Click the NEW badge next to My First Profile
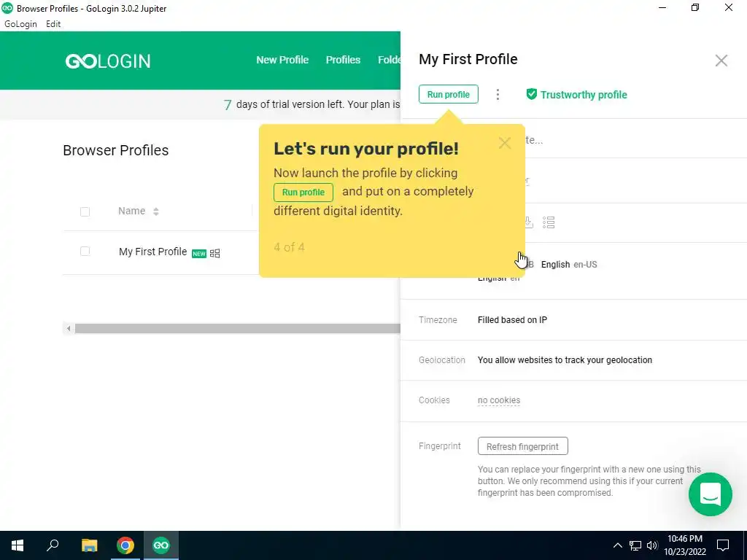This screenshot has width=747, height=560. [x=199, y=253]
